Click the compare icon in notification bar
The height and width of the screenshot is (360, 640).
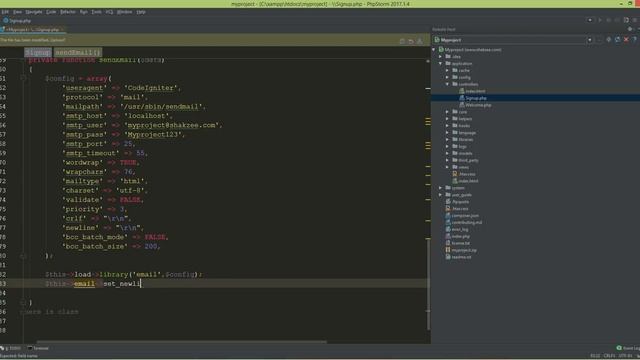click(402, 41)
